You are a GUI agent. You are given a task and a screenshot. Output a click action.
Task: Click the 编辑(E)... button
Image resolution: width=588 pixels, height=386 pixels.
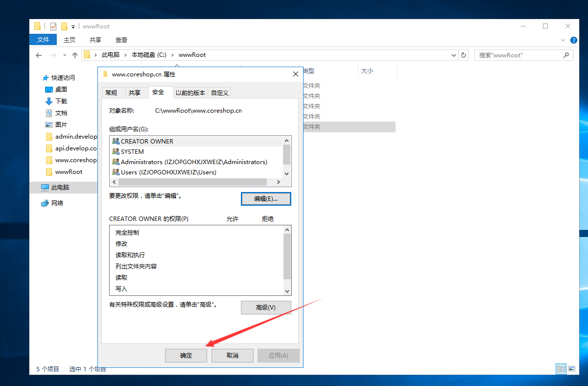coord(266,199)
